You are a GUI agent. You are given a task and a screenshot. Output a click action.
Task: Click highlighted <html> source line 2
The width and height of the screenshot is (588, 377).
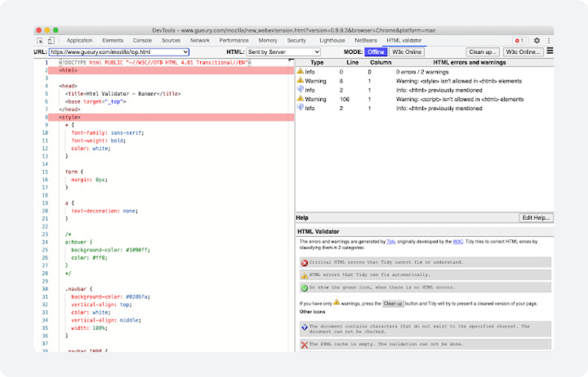171,71
